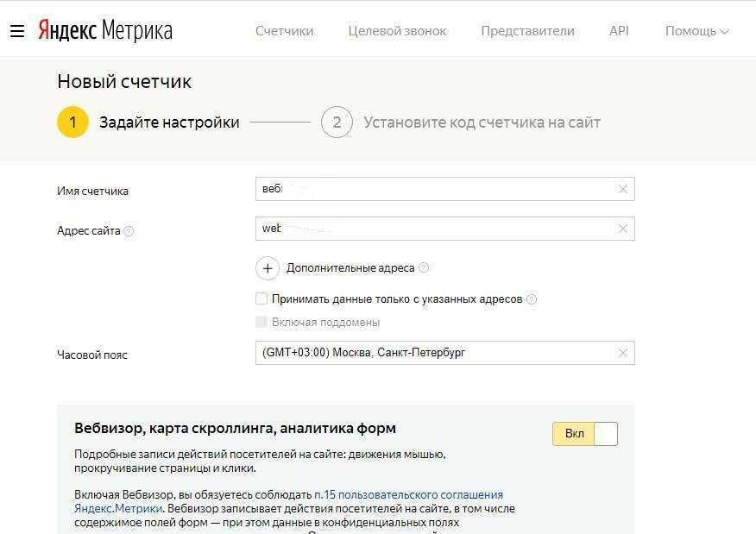Toggle the Вебвизор Вкл switch
Image resolution: width=756 pixels, height=534 pixels.
[585, 433]
